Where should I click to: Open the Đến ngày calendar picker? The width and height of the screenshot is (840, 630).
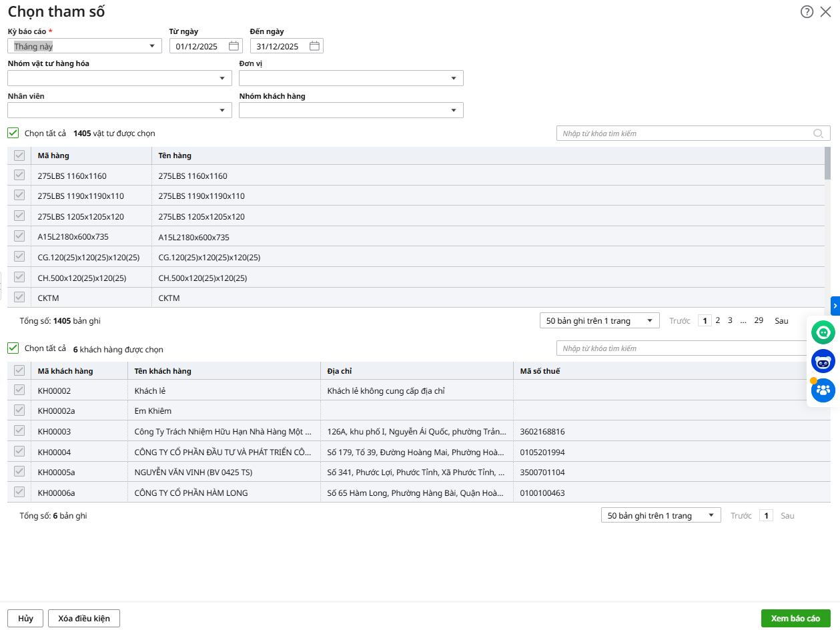click(314, 46)
